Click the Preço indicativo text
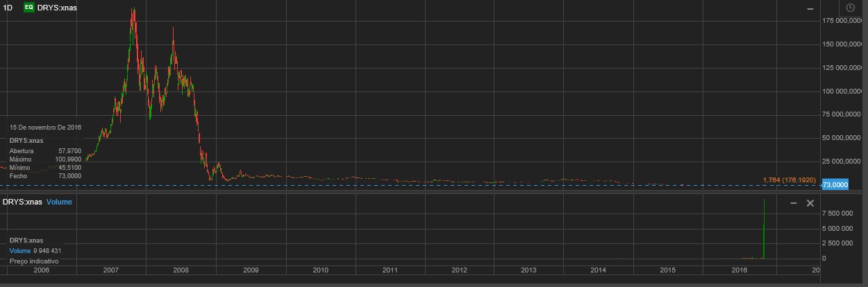Image resolution: width=868 pixels, height=287 pixels. pos(34,261)
